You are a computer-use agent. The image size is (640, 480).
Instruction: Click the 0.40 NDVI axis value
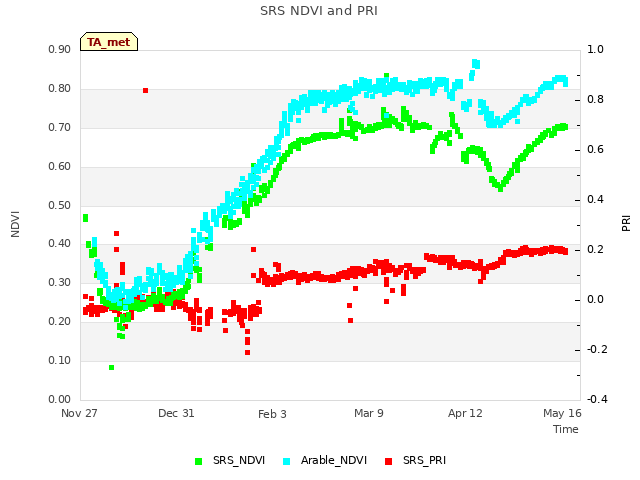[60, 244]
